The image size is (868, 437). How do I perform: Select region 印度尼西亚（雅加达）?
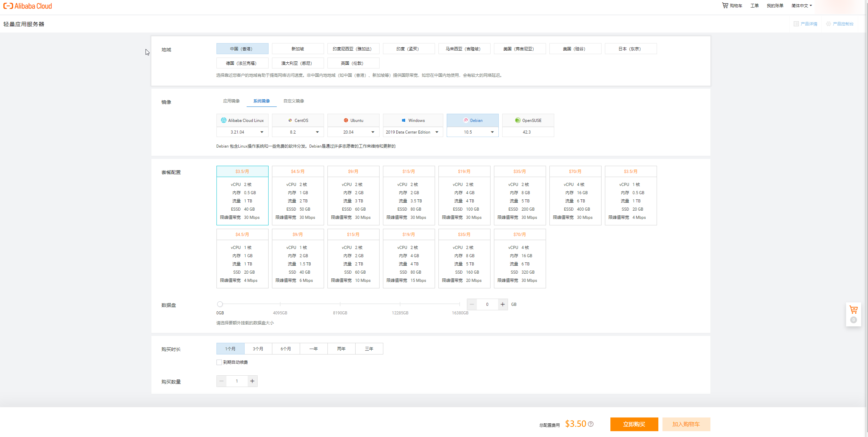coord(353,49)
